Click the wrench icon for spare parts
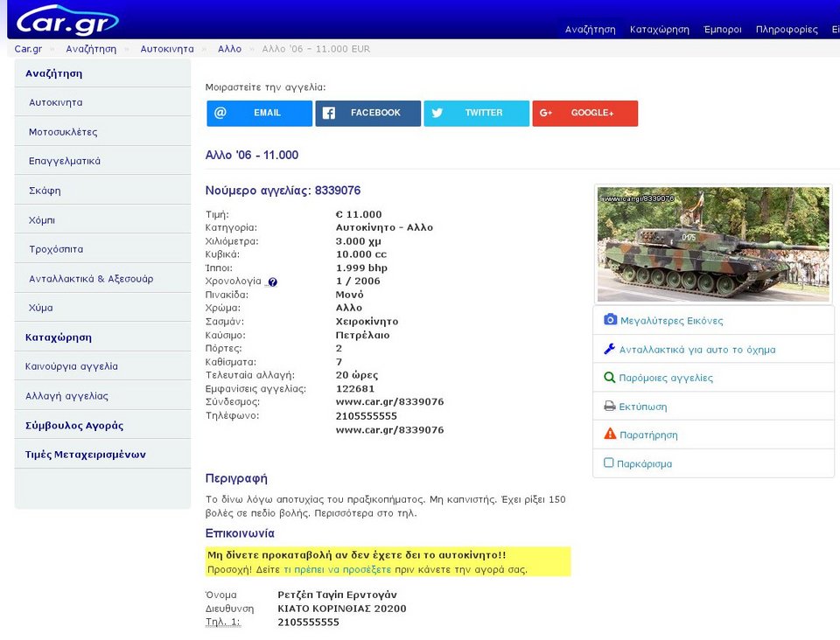Image resolution: width=840 pixels, height=640 pixels. pyautogui.click(x=609, y=349)
